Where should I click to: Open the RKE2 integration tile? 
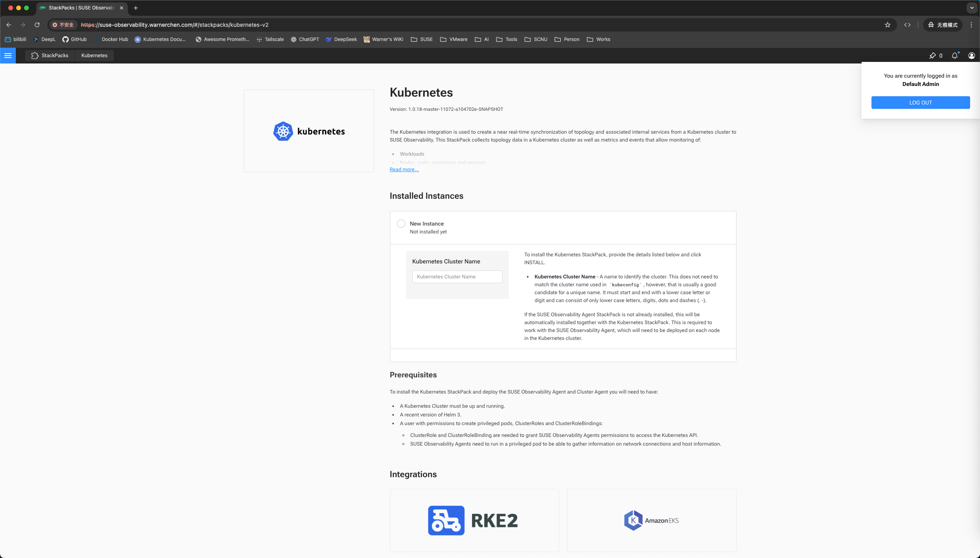(x=474, y=520)
